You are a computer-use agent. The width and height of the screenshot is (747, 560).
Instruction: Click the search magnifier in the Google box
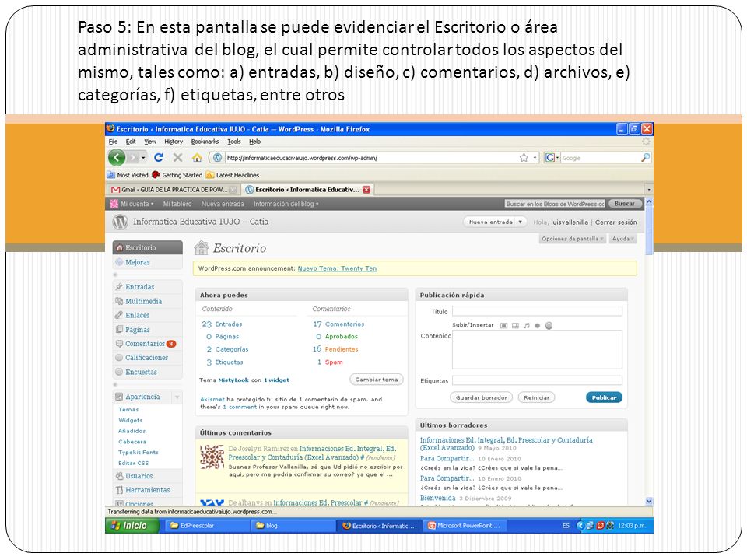646,157
